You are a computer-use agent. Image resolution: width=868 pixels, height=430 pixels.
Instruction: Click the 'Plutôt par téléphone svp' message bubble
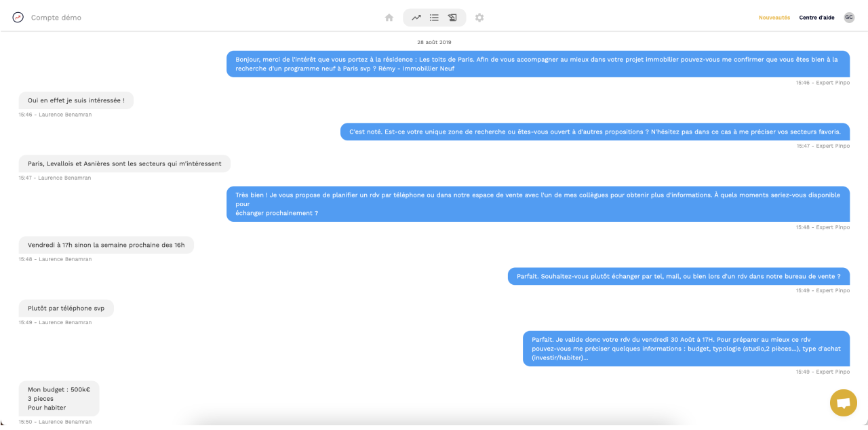tap(66, 308)
